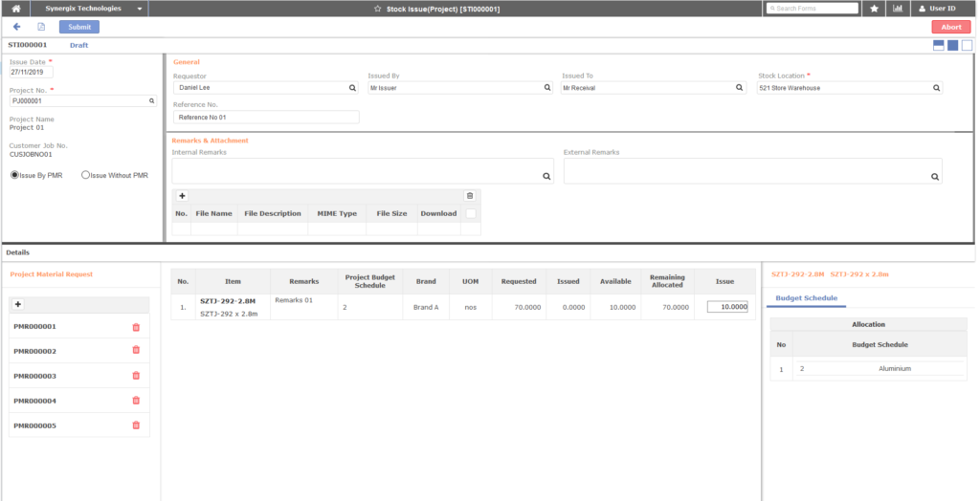This screenshot has height=501, width=980.
Task: Select Issue Without PMR option
Action: (x=86, y=176)
